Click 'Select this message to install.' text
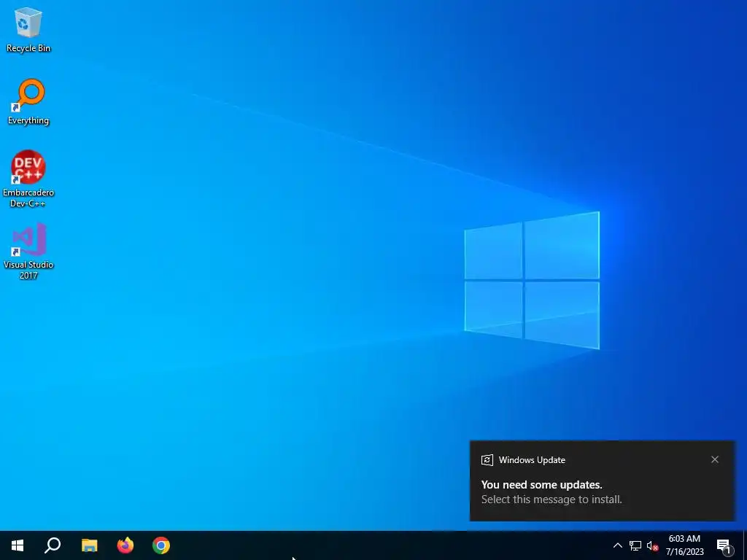Screen dimensions: 747x560 tap(551, 499)
